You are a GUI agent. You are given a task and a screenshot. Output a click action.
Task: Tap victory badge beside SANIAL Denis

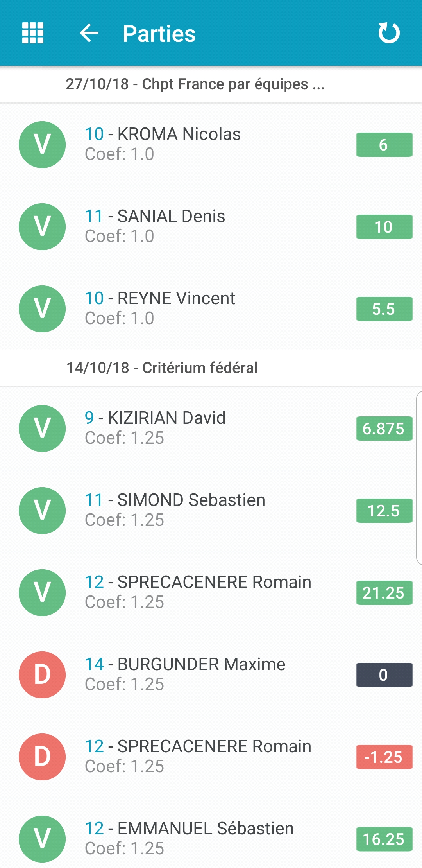pyautogui.click(x=42, y=227)
